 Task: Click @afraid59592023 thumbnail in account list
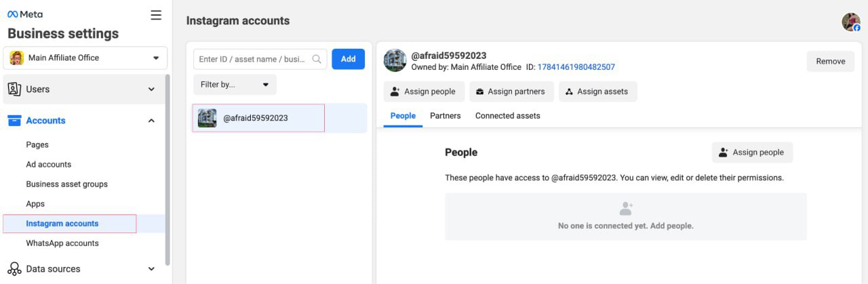(x=207, y=118)
